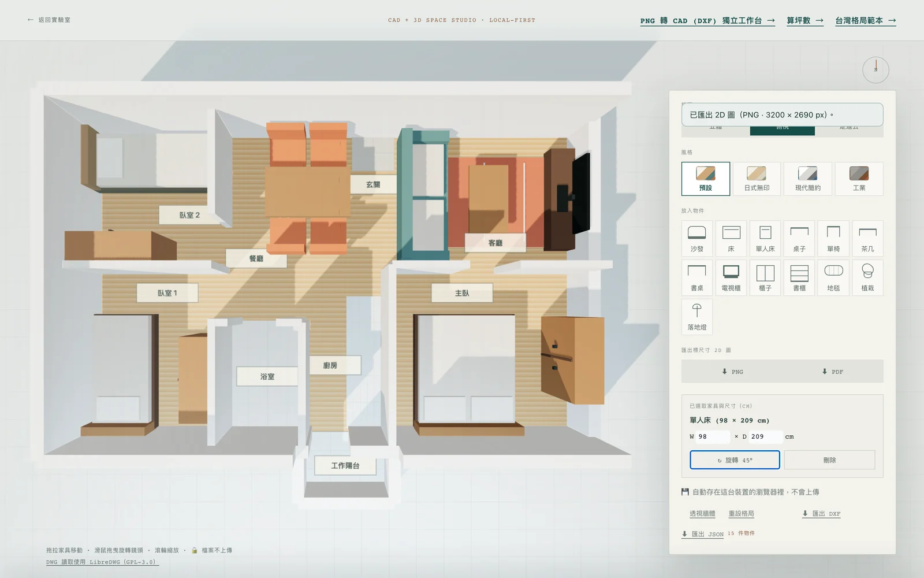Image resolution: width=924 pixels, height=578 pixels.
Task: Open PNG 轉 CAD (DXF) workbench link
Action: pyautogui.click(x=707, y=21)
